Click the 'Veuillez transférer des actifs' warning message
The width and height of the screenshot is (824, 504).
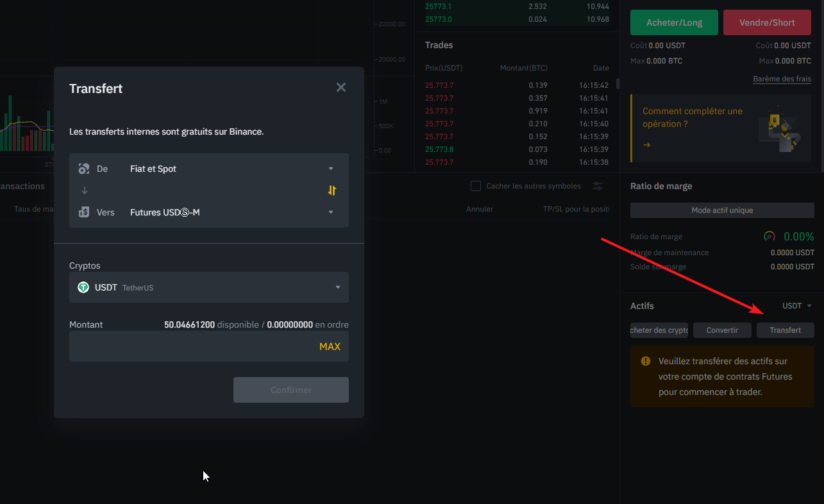(x=726, y=376)
